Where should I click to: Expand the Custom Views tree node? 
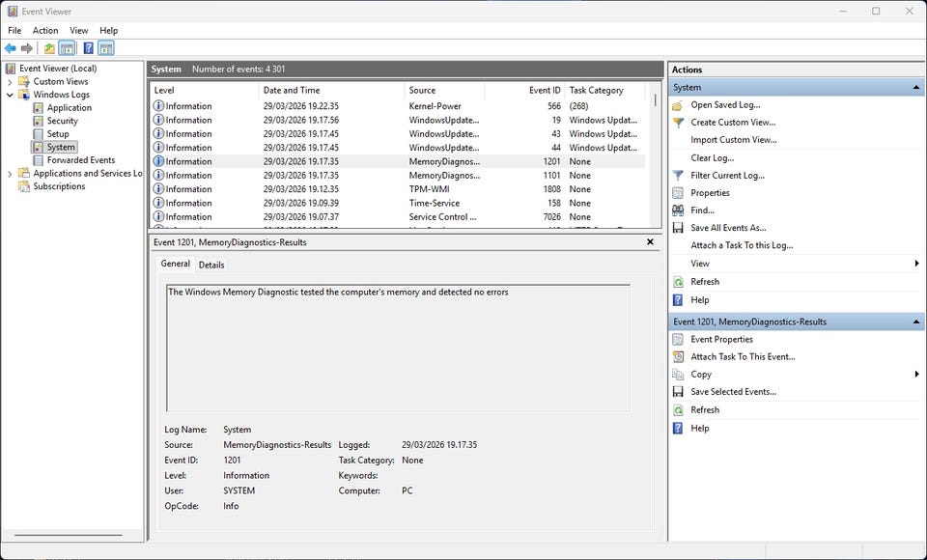click(11, 82)
